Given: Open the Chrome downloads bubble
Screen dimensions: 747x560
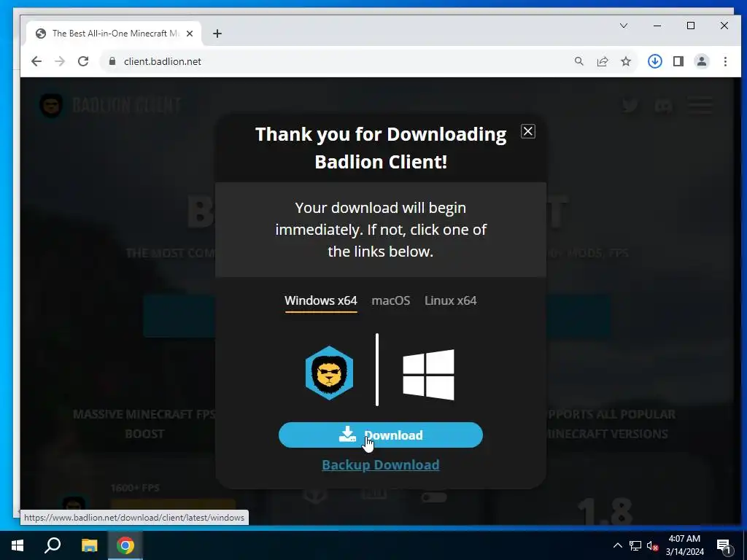Looking at the screenshot, I should point(655,61).
